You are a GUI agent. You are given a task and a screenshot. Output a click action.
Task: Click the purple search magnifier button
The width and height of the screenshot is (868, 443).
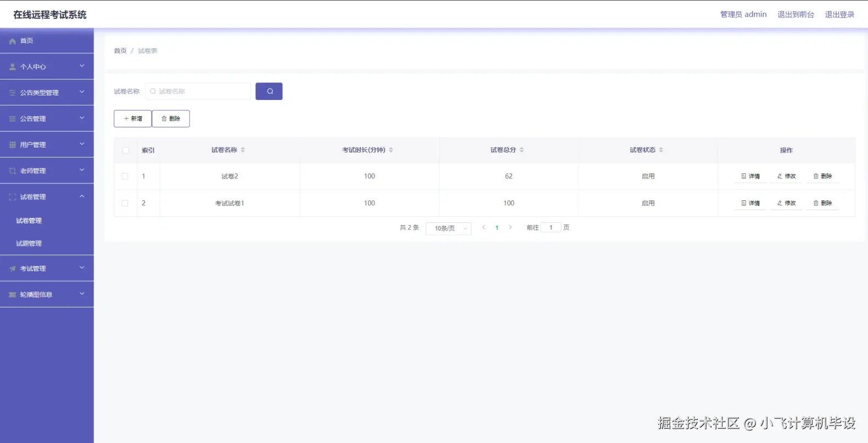point(269,91)
